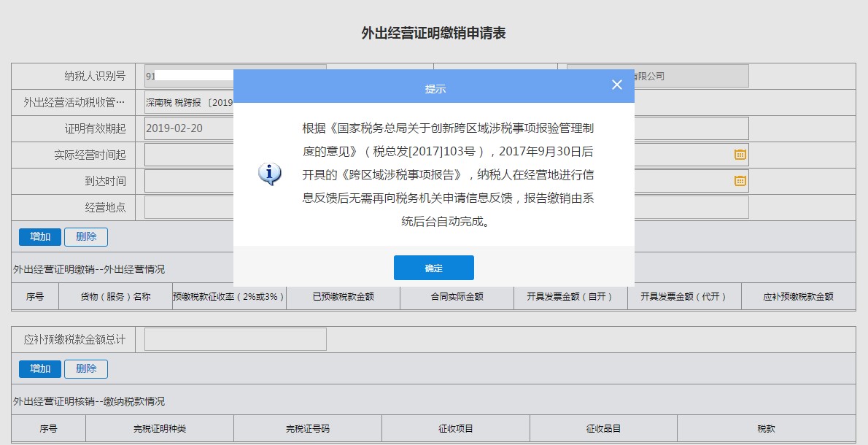Open the calendar picker in the 实际经营时间起 row

(740, 155)
